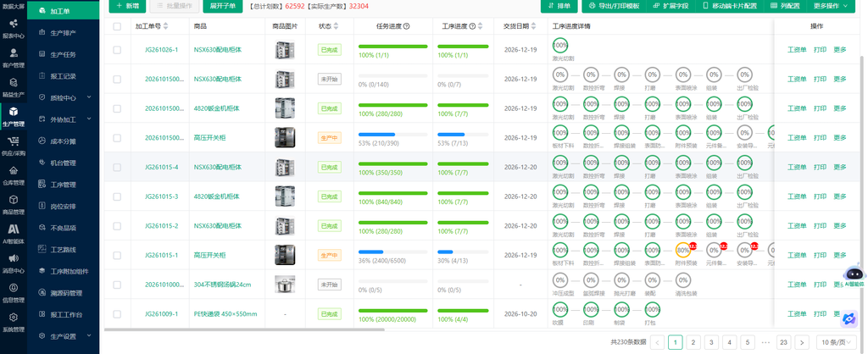Sort by 交货日期 column arrows
Screen dimensions: 868x354
(534, 26)
